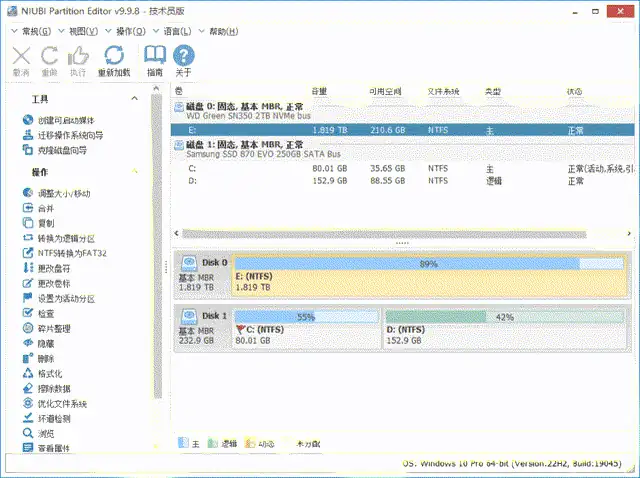Click the 重做 (Redo) toolbar icon
Image resolution: width=640 pixels, height=478 pixels.
(x=49, y=56)
